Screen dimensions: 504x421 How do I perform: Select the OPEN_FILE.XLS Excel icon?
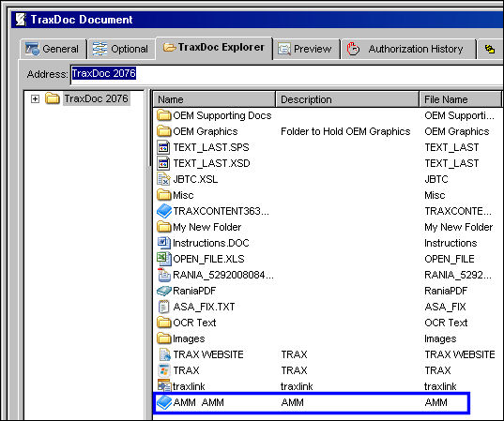[x=164, y=259]
